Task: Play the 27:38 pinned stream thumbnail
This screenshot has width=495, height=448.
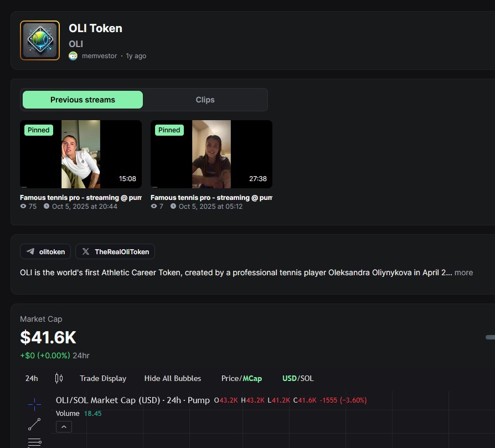Action: click(x=212, y=154)
